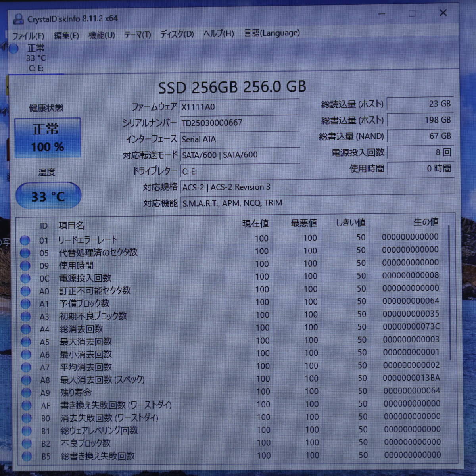Screen dimensions: 476x476
Task: Click the 正常 100 % health status button
Action: (48, 138)
